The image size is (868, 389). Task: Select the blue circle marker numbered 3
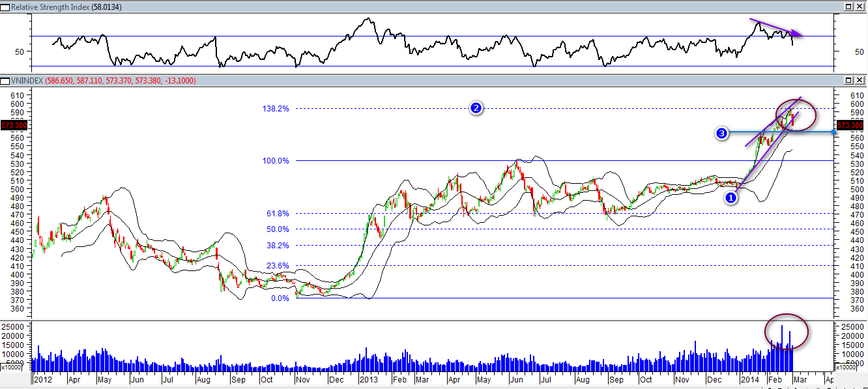coord(721,134)
